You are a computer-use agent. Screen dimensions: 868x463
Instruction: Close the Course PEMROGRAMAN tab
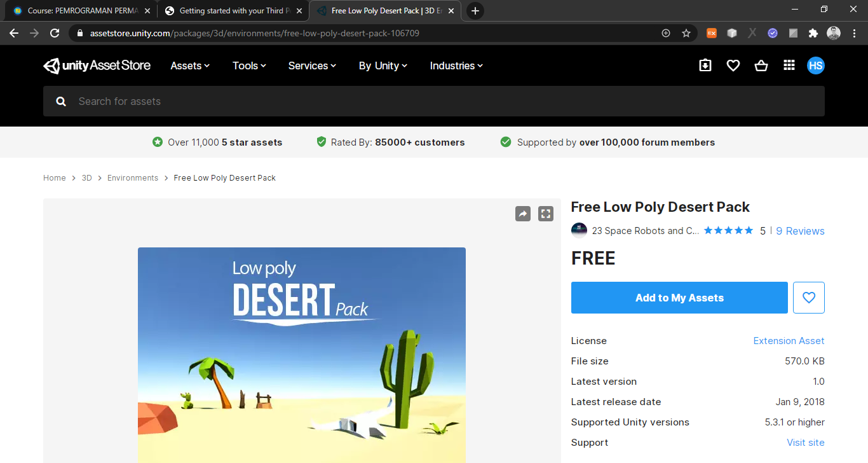147,11
